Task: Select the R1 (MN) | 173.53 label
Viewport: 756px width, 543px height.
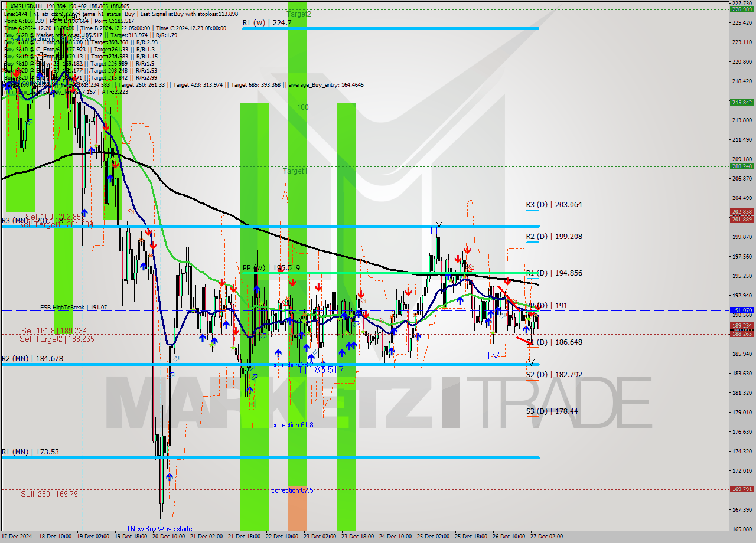Action: pos(30,452)
